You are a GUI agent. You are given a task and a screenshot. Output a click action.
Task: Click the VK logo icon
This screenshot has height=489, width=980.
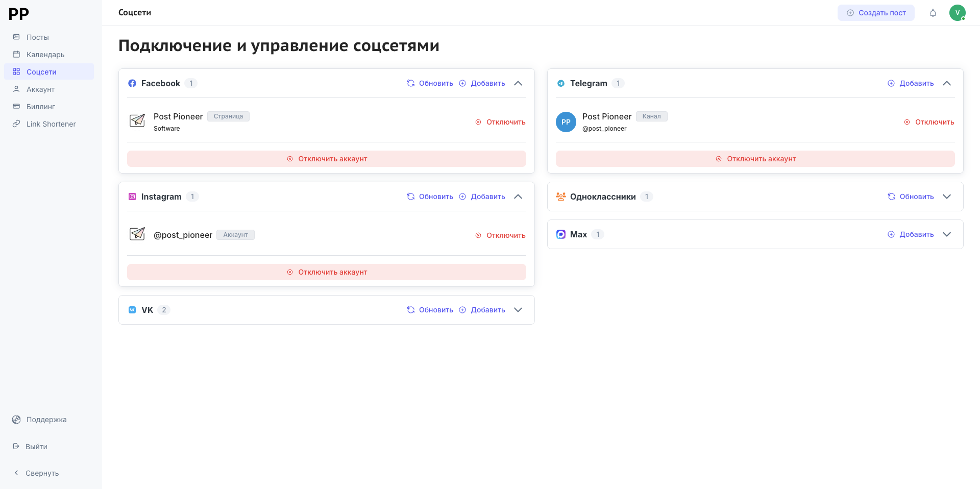132,310
